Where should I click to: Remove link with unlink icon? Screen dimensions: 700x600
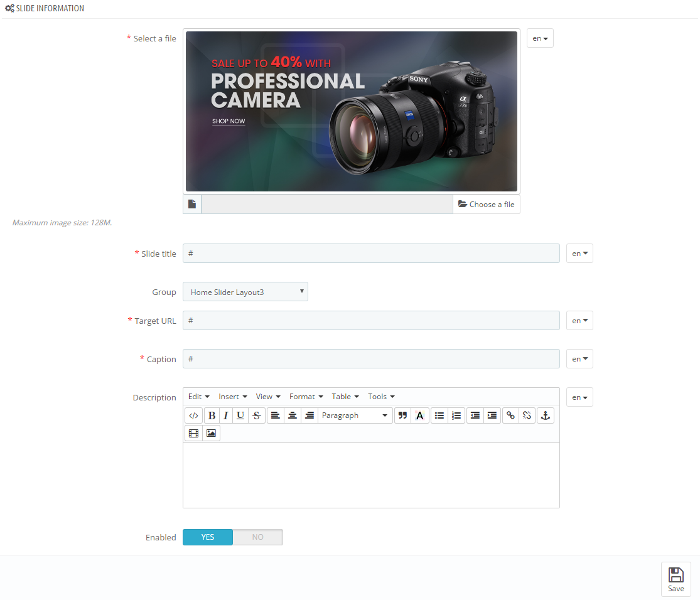527,415
